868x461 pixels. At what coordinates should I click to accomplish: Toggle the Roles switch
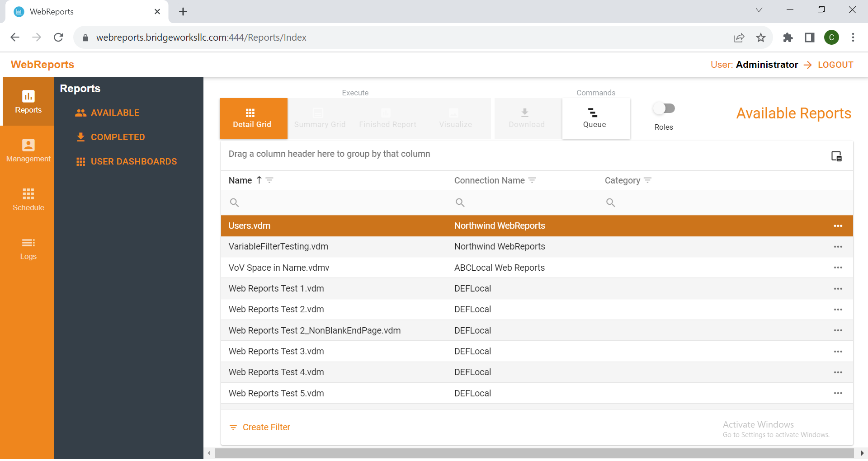[x=664, y=108]
